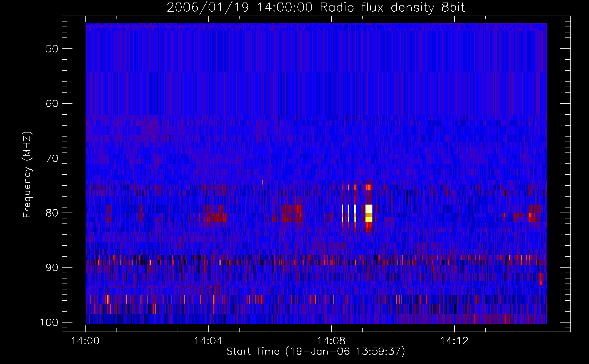
Task: Click the 14:08 time tick label
Action: tap(331, 341)
